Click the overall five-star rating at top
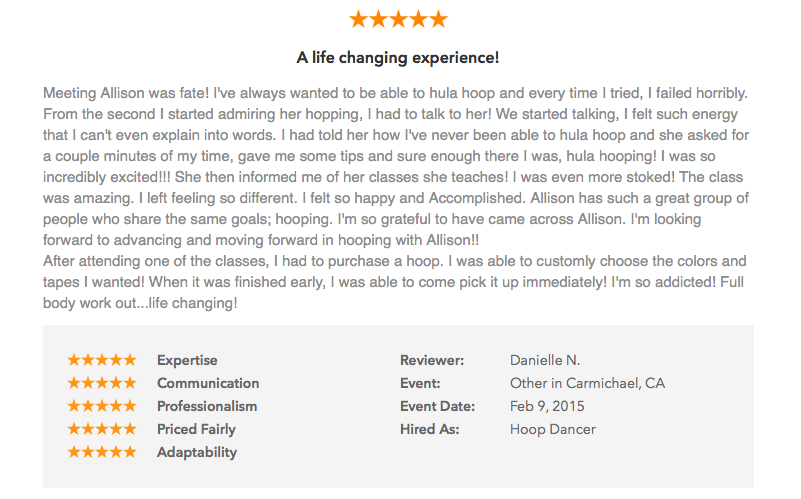801x499 pixels. (398, 19)
